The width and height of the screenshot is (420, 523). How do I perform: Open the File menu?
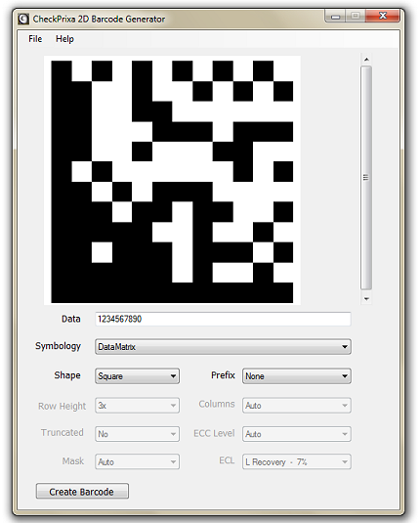click(35, 39)
